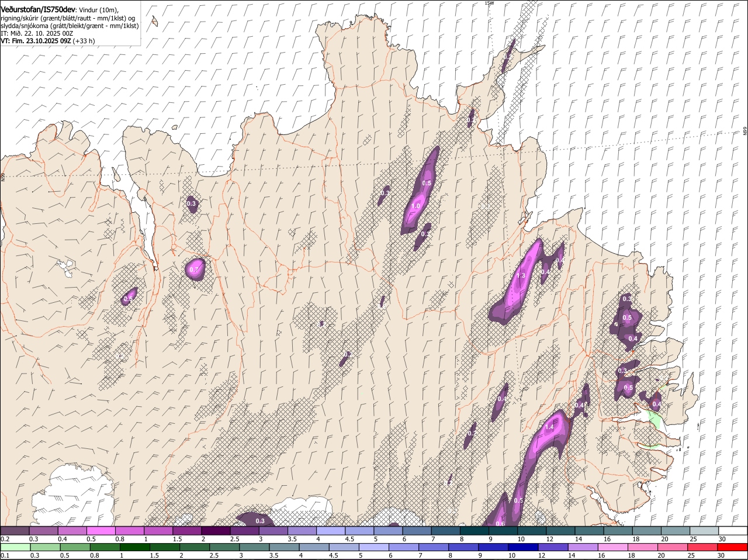Screen dimensions: 748x560
Task: Pick the dark teal top-row swatch at 9
Action: click(503, 530)
